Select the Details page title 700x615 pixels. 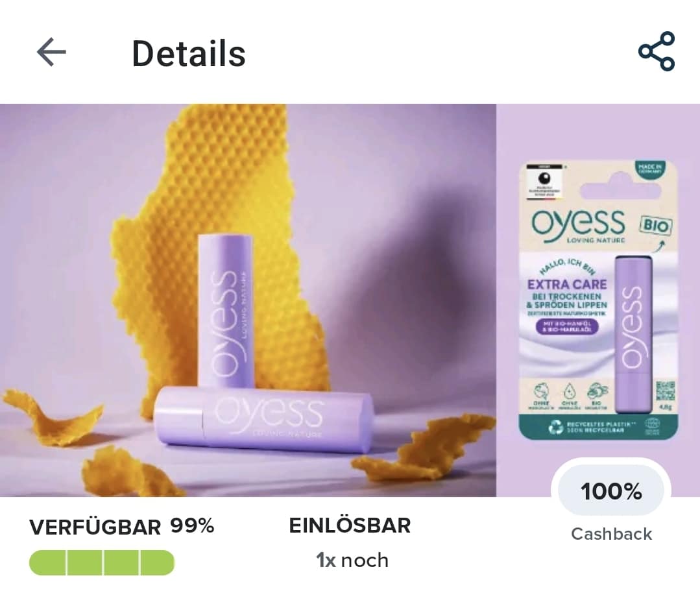click(x=188, y=54)
